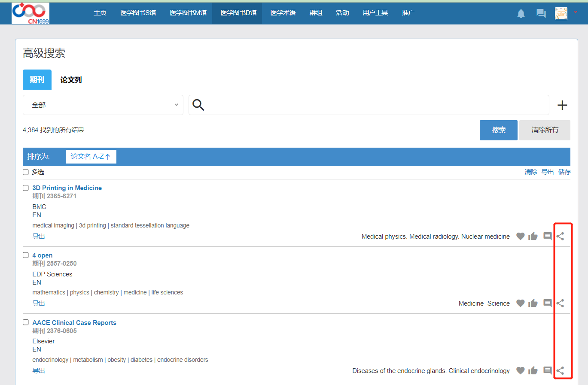Click the 清除所有 button
Screen dimensions: 588x385
(x=545, y=130)
